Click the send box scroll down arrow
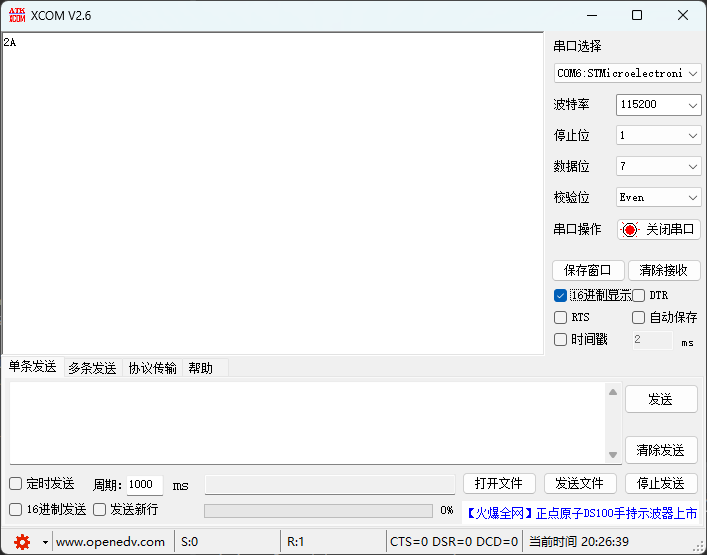The image size is (707, 555). (x=613, y=454)
